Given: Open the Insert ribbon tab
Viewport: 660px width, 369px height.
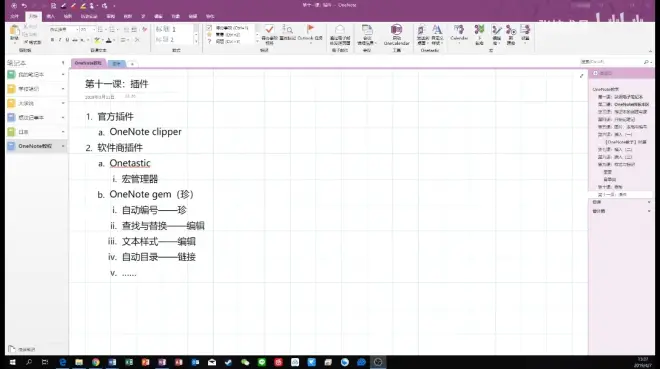Looking at the screenshot, I should 51,16.
